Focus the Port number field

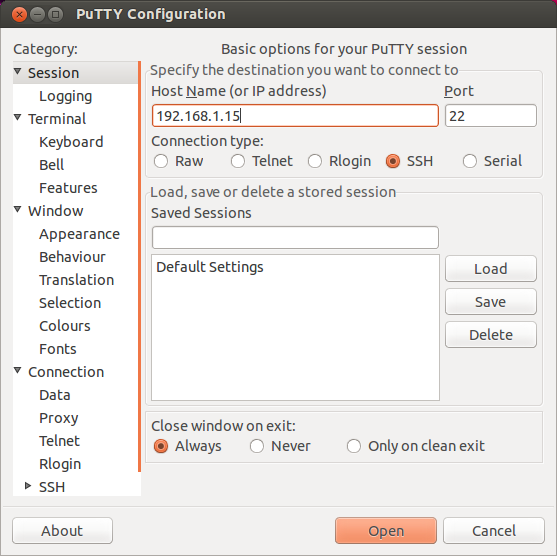click(x=491, y=115)
